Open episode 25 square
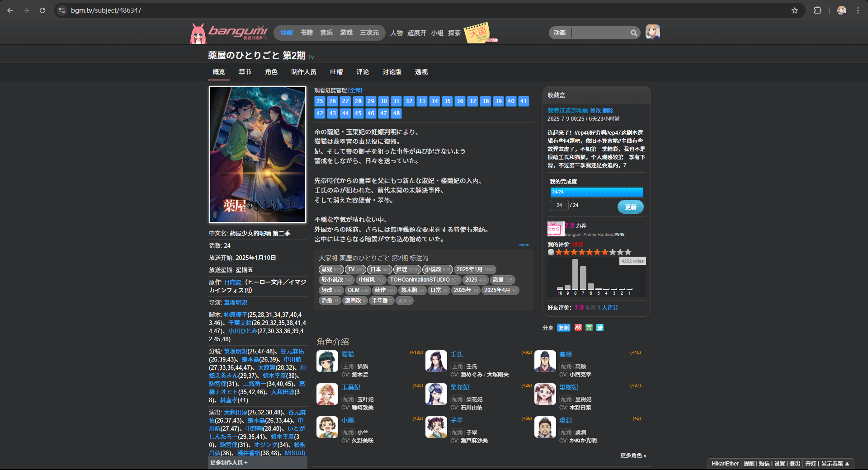 320,101
